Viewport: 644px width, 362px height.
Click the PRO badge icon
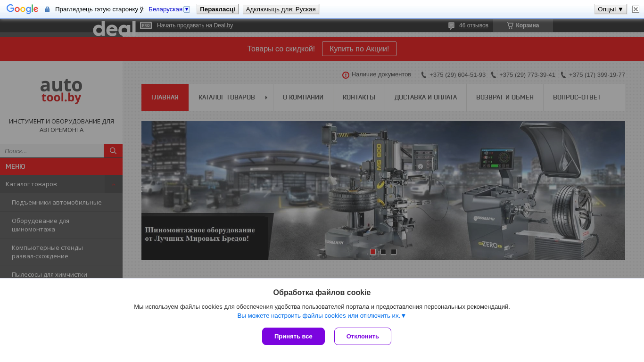pyautogui.click(x=146, y=25)
